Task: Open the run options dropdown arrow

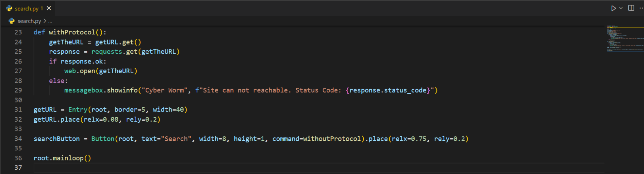Action: pyautogui.click(x=621, y=8)
